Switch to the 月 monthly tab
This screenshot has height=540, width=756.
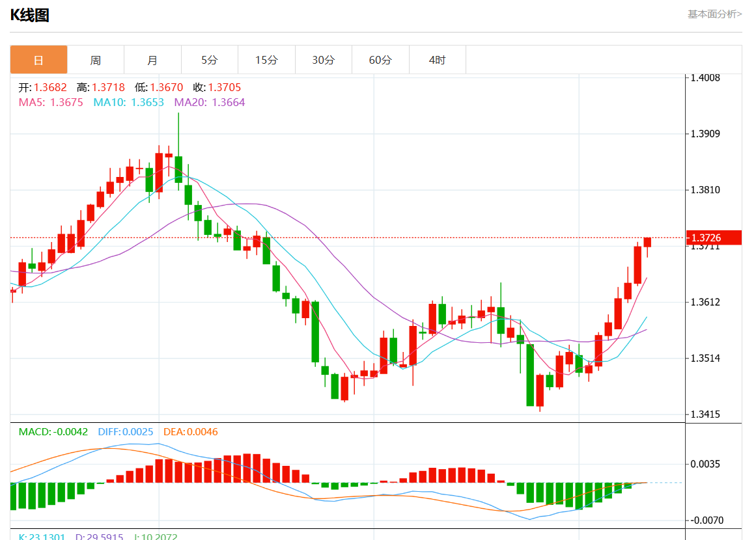click(x=152, y=61)
